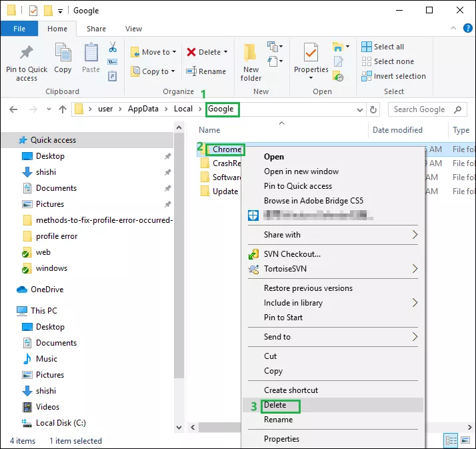This screenshot has height=449, width=476.
Task: Click Invert selection in ribbon
Action: click(x=393, y=76)
